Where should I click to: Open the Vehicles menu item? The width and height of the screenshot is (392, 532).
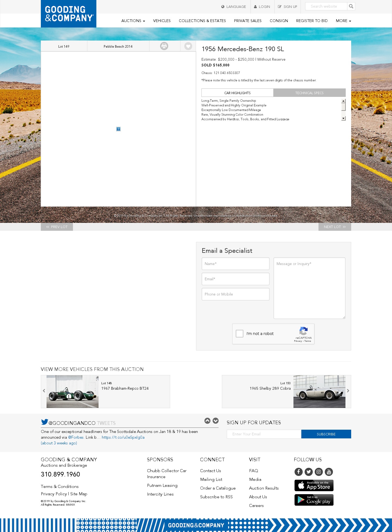(162, 21)
